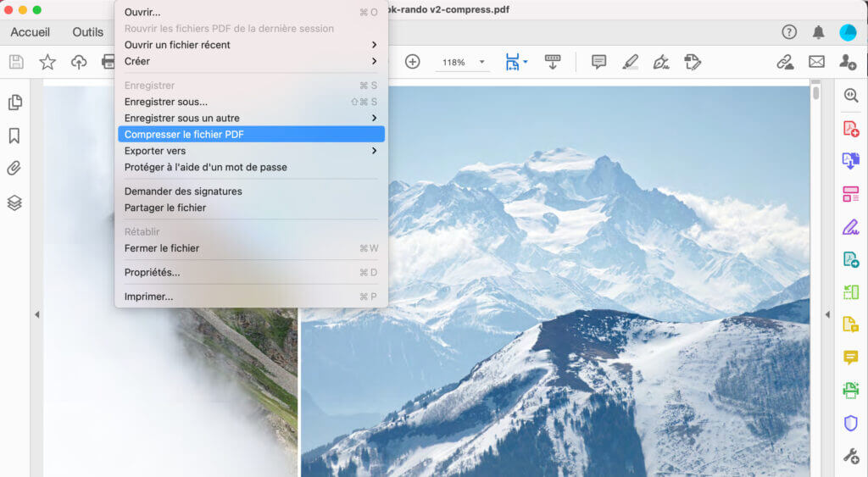This screenshot has height=477, width=868.
Task: Choose Partager le fichier
Action: tap(251, 208)
